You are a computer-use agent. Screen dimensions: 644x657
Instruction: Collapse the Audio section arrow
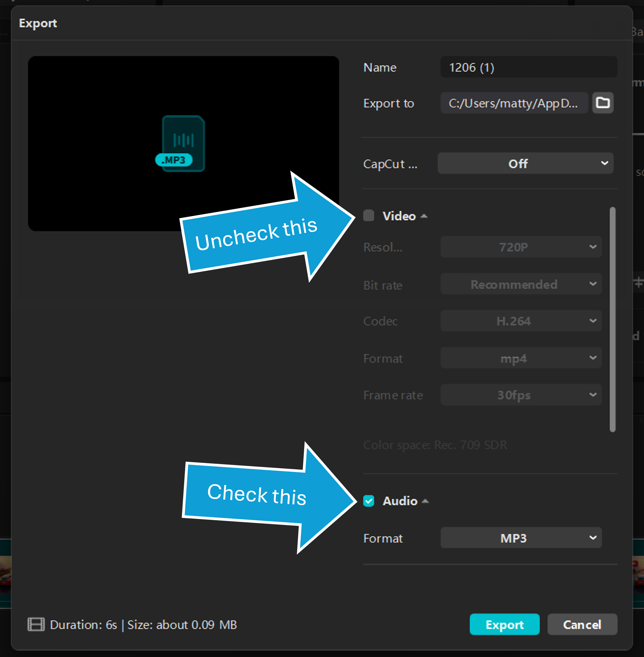click(425, 501)
